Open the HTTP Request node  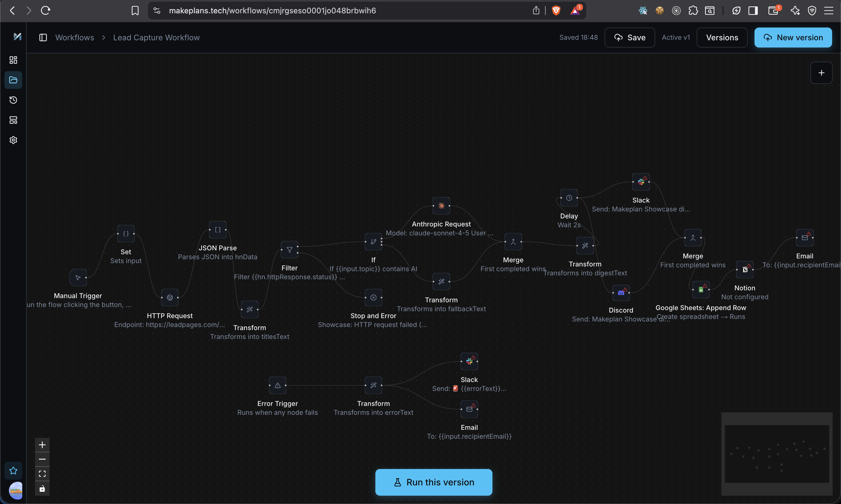170,298
